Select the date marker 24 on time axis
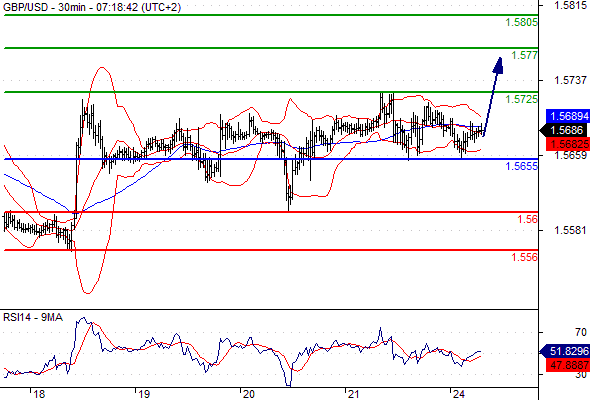590x400 pixels. [459, 394]
